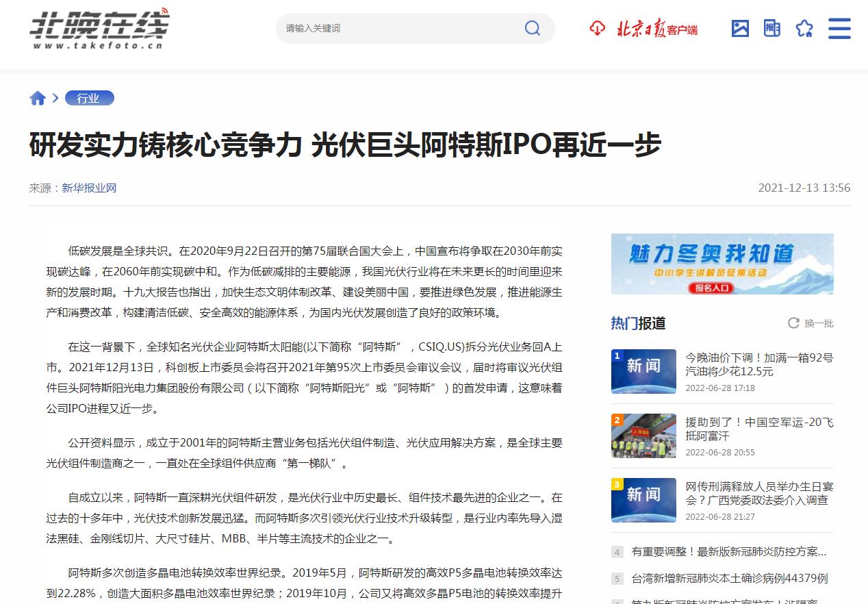Screen dimensions: 868x604
Task: Open item 4 有重要调整！最新版新冠肺炎防控方案
Action: 728,551
